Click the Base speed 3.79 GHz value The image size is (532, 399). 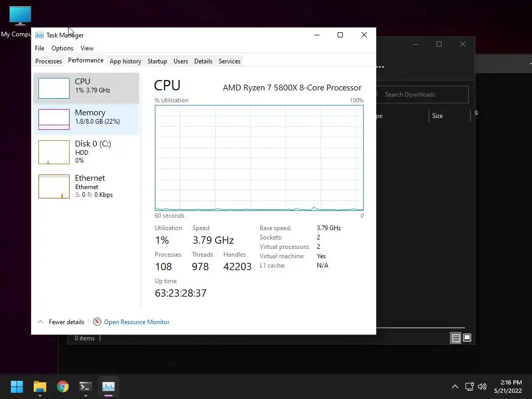[329, 228]
